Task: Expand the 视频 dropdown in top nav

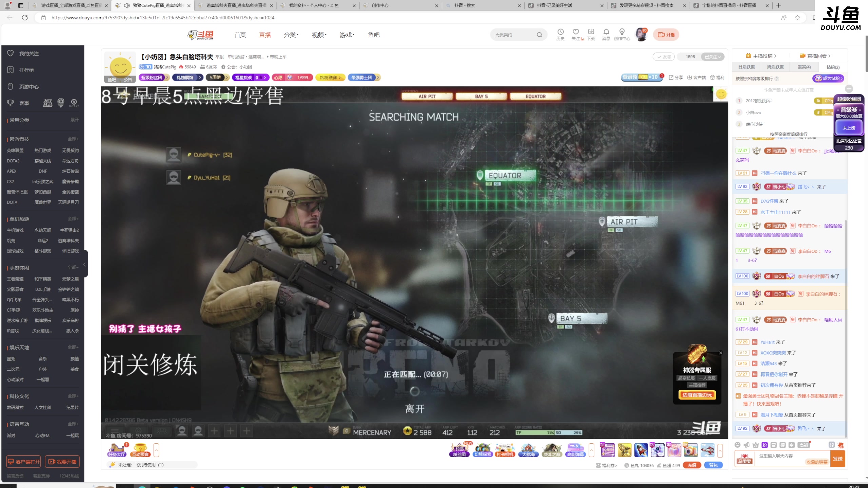Action: (319, 35)
